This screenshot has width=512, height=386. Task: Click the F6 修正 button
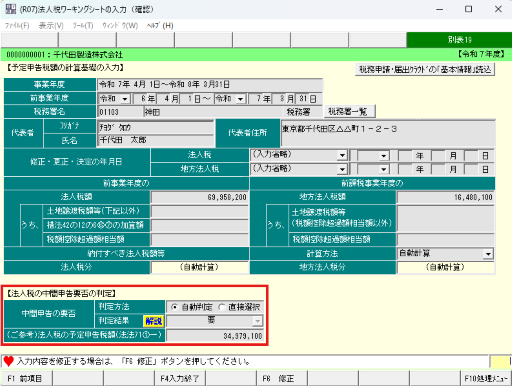coord(282,378)
